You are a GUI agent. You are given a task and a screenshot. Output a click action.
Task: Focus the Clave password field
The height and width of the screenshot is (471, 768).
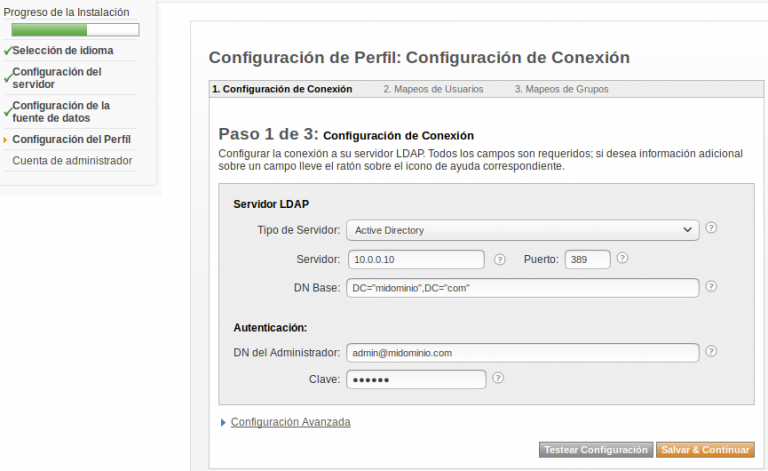[x=416, y=379]
